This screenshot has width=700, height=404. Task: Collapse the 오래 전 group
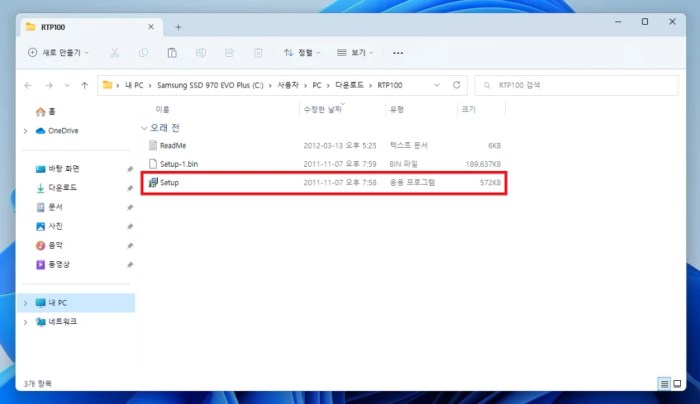144,128
